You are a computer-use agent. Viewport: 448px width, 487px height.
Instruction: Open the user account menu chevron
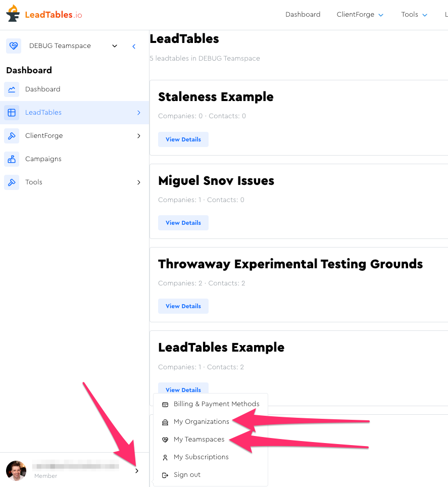tap(137, 471)
